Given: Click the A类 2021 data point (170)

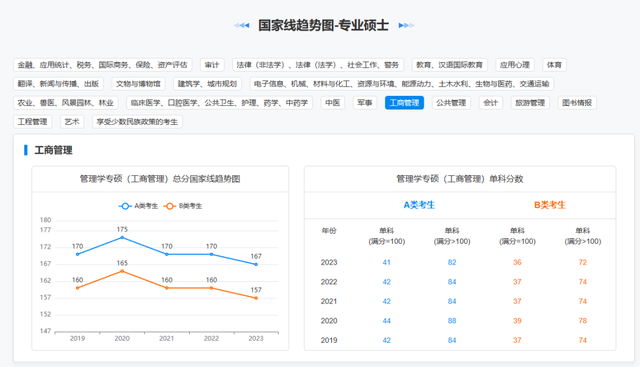Looking at the screenshot, I should 167,254.
